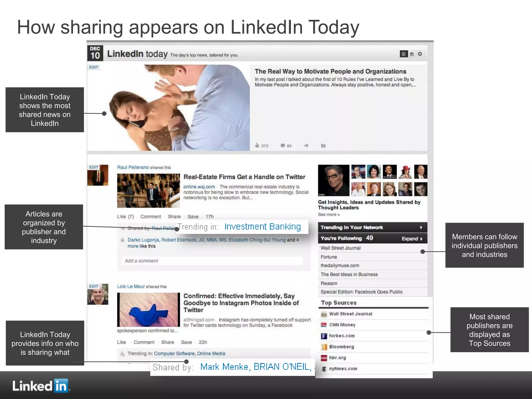Open Raul Pellerano's profile photo
The height and width of the screenshot is (399, 532).
click(98, 175)
